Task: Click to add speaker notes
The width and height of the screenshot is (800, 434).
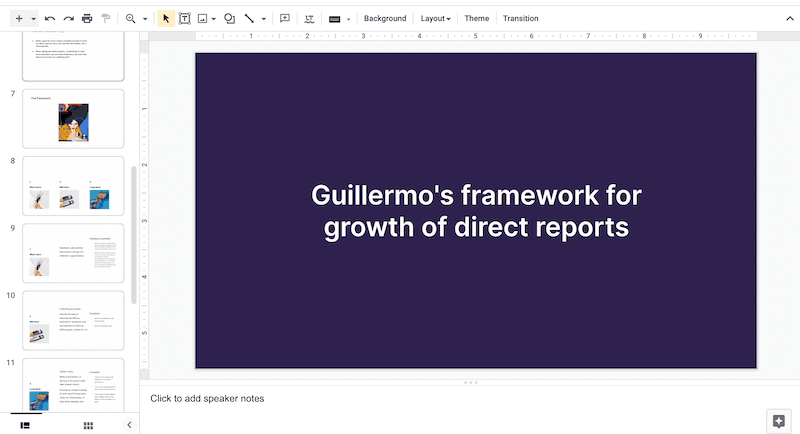Action: tap(207, 398)
